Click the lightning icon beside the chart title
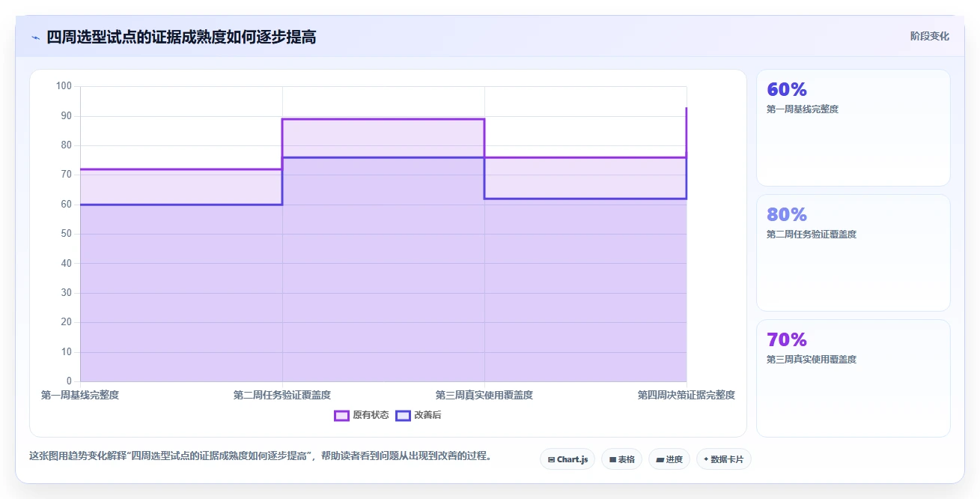 [x=35, y=37]
